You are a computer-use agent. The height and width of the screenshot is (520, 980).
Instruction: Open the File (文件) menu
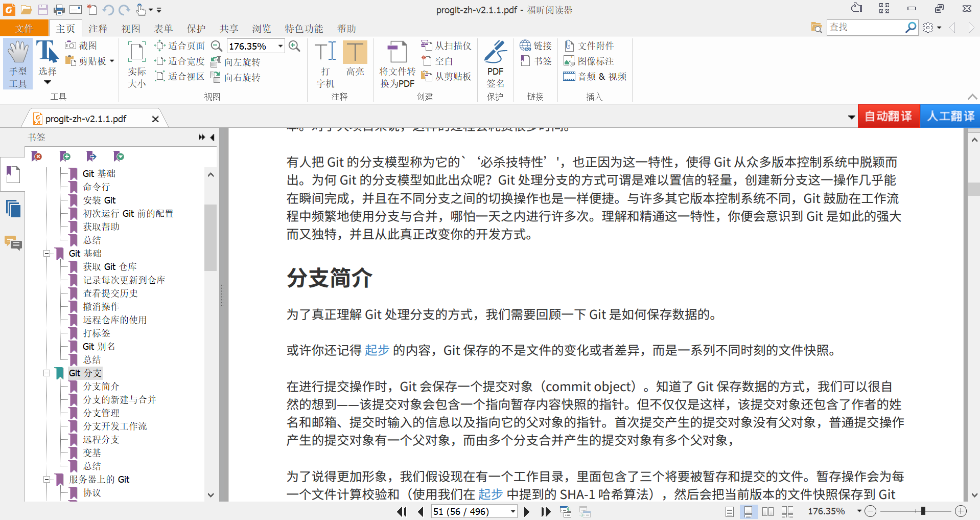pos(24,28)
